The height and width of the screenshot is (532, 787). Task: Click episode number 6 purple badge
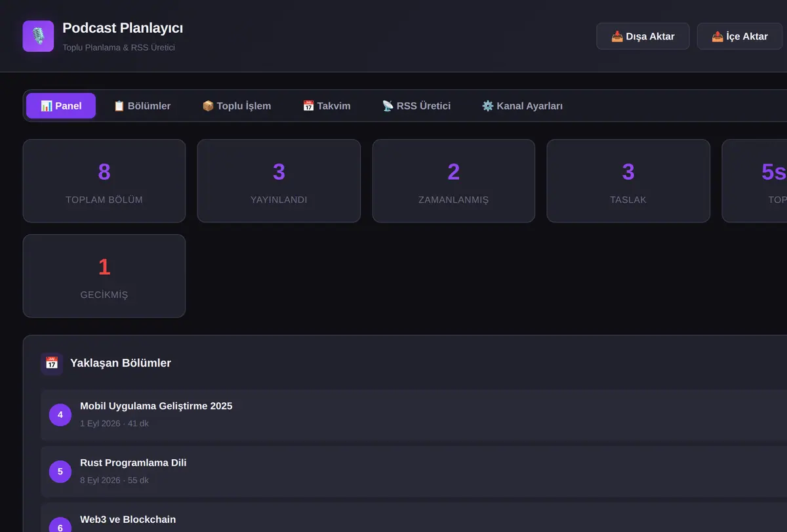click(60, 527)
